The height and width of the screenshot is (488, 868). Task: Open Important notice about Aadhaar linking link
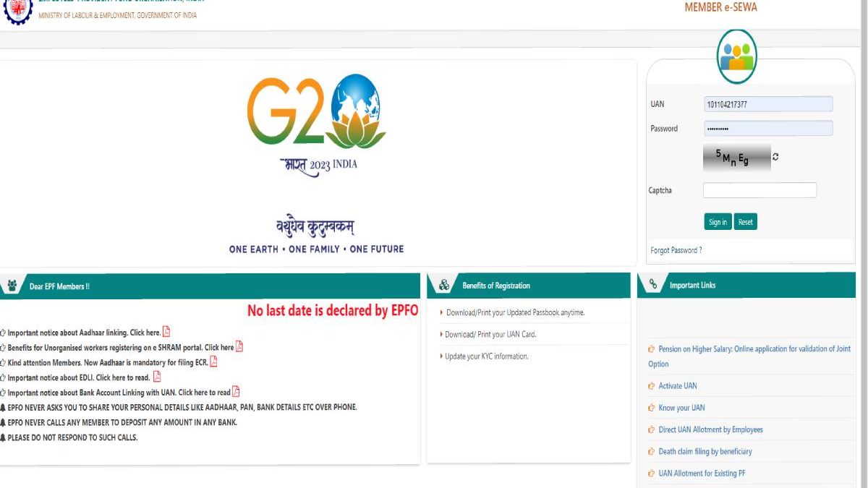[x=84, y=333]
